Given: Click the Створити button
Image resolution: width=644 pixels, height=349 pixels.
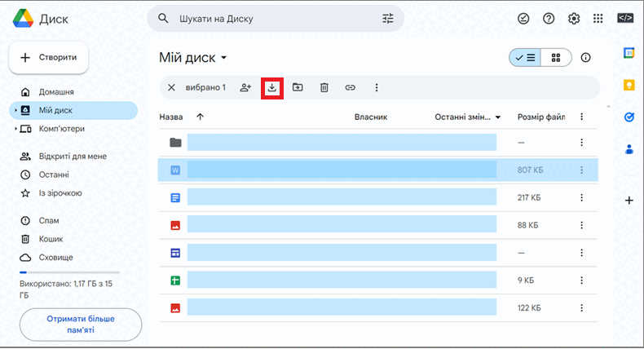Looking at the screenshot, I should click(x=48, y=58).
